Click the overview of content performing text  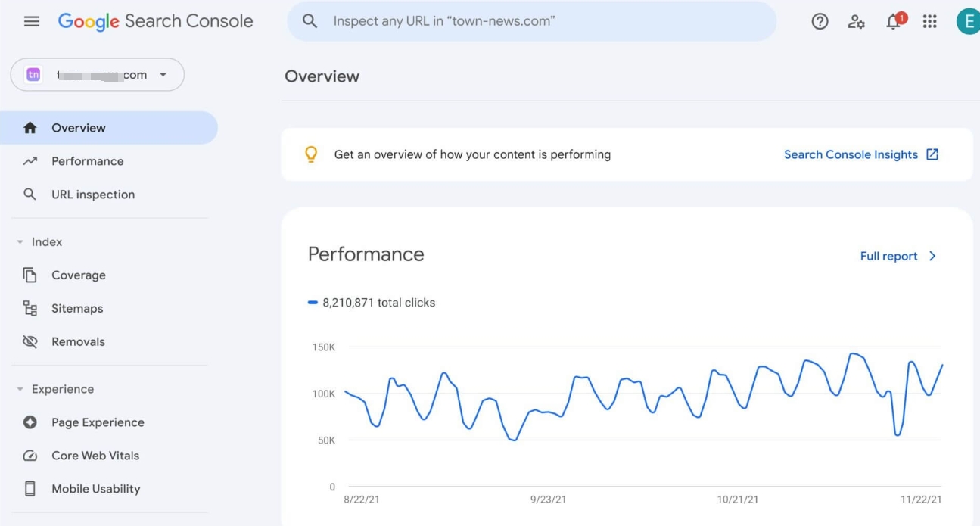coord(472,154)
